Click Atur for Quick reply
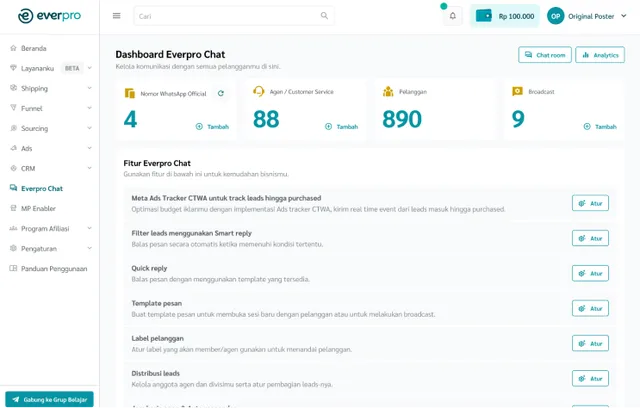Viewport: 640px width, 408px height. click(x=590, y=273)
